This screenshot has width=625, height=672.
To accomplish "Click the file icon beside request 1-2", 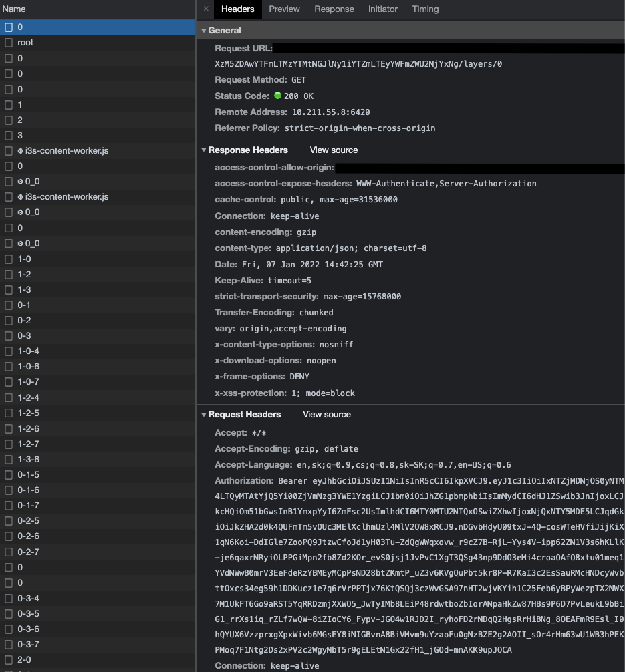I will pyautogui.click(x=9, y=275).
